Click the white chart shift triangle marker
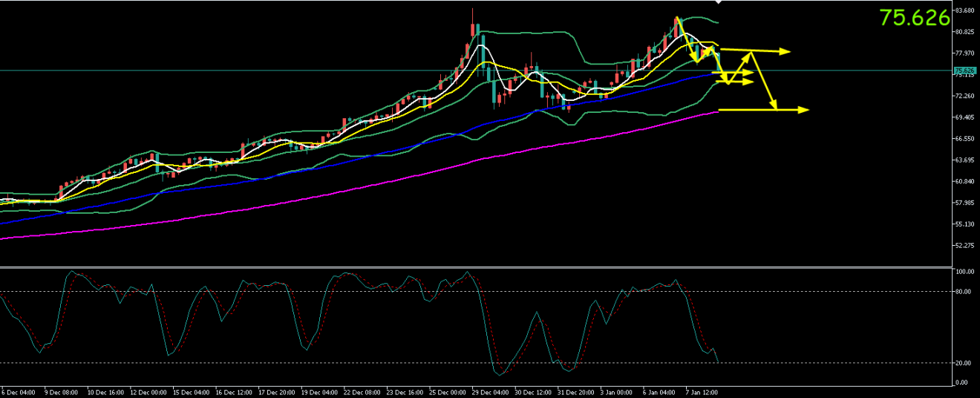Image resolution: width=980 pixels, height=398 pixels. coord(717,3)
